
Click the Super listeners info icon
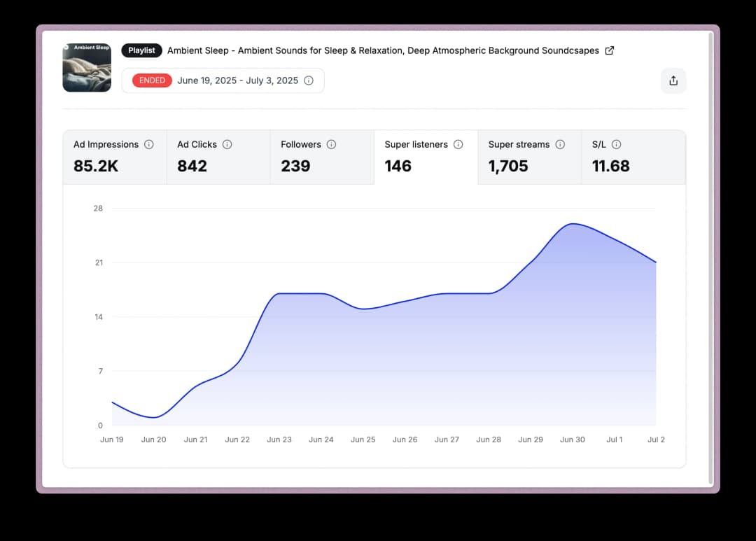pos(458,144)
